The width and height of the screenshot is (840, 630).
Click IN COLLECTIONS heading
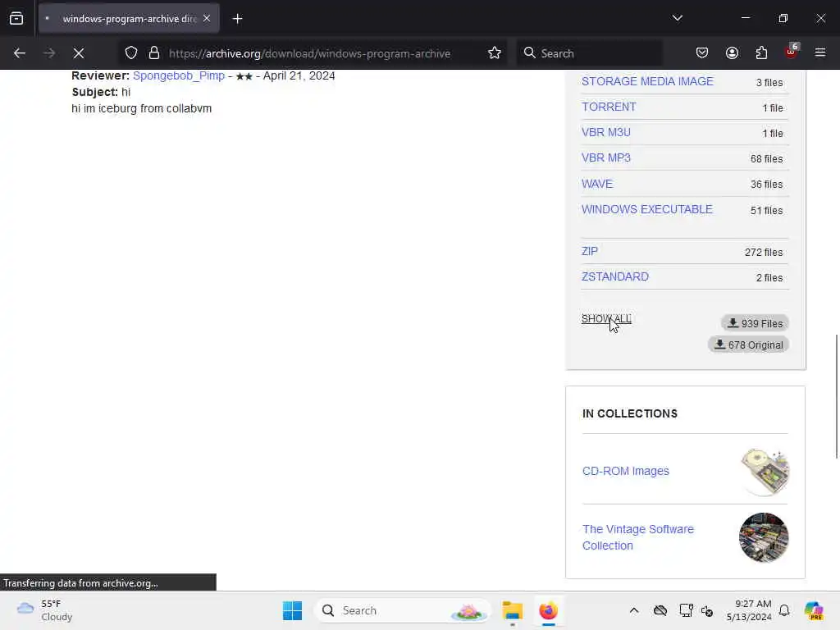pyautogui.click(x=629, y=413)
